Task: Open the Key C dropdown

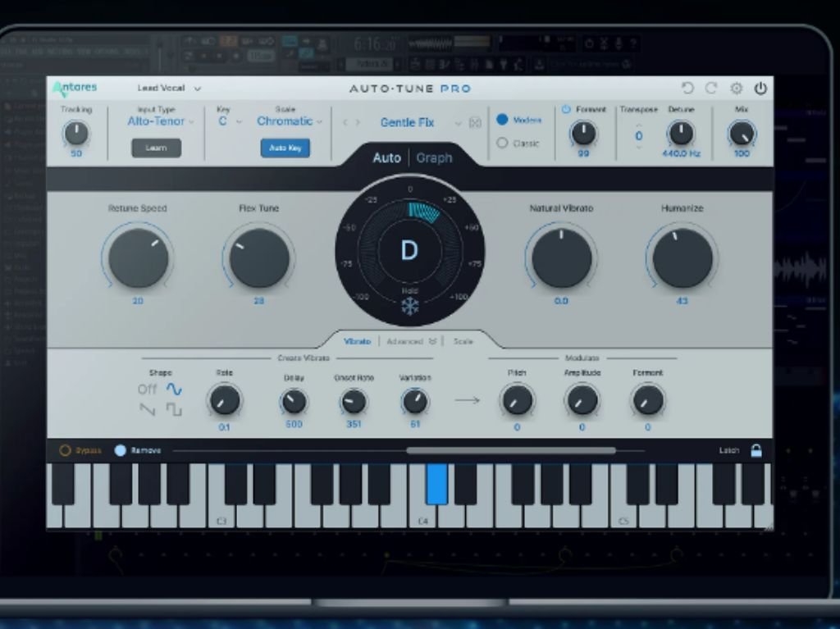Action: [x=230, y=121]
